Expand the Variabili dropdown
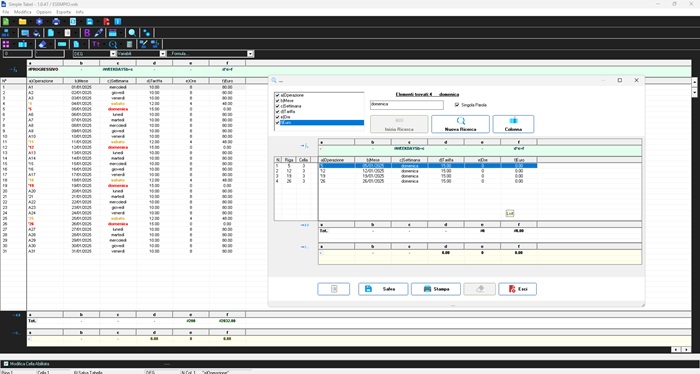This screenshot has height=374, width=700. click(162, 54)
